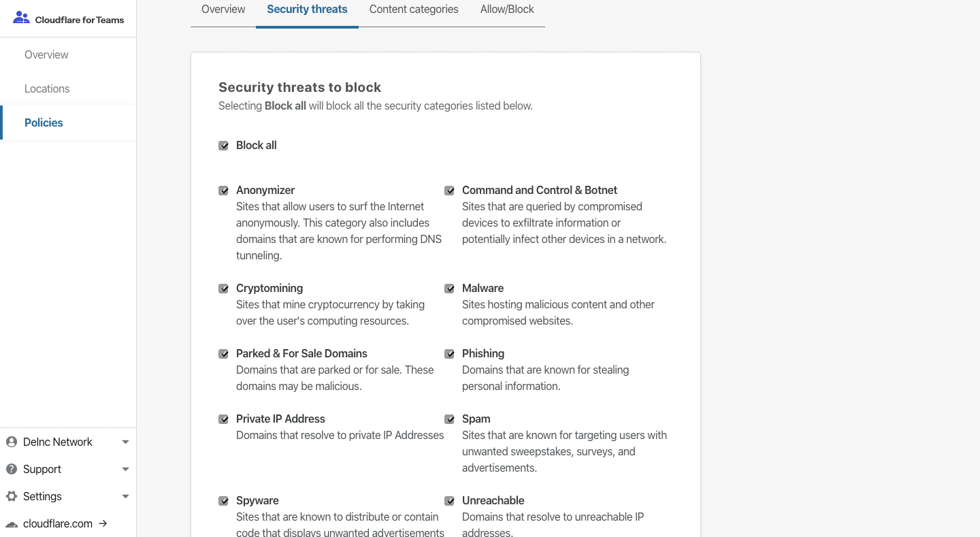Click the Cloudflare for Teams logo icon
Image resolution: width=980 pixels, height=537 pixels.
tap(21, 18)
